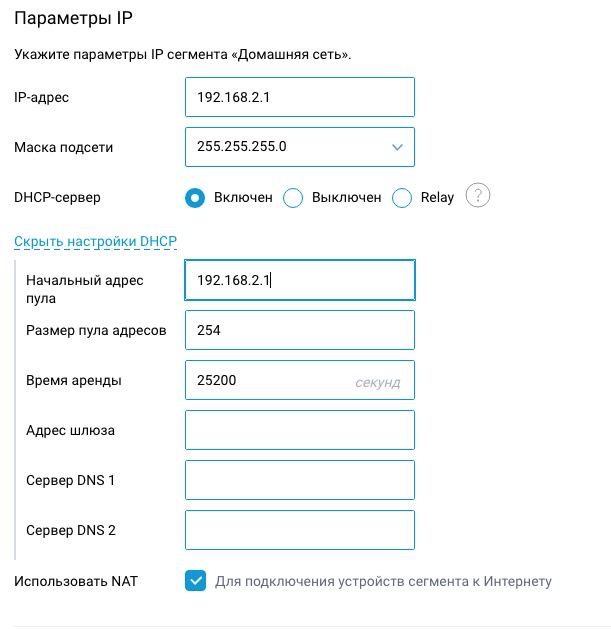The image size is (611, 629).
Task: Switch DHCP server mode to Relay
Action: pyautogui.click(x=402, y=198)
